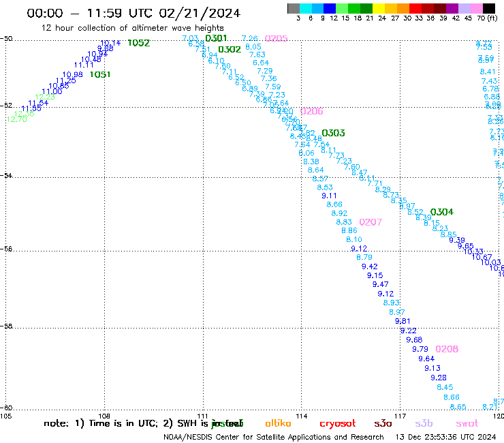Click the pink swot track label 0205
Image resolution: width=504 pixels, height=443 pixels.
click(x=276, y=38)
